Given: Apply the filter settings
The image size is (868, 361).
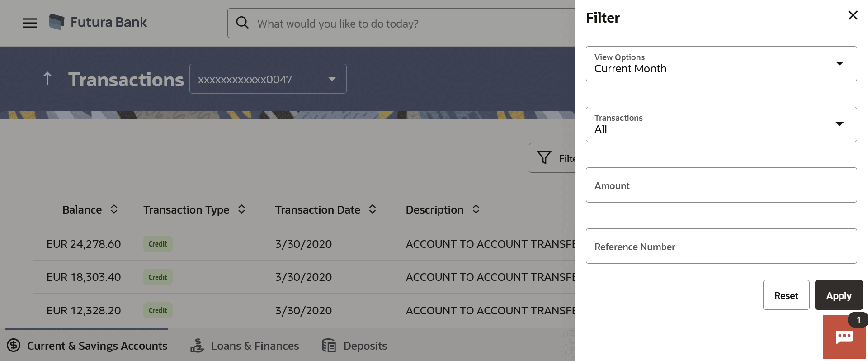Looking at the screenshot, I should [x=839, y=295].
